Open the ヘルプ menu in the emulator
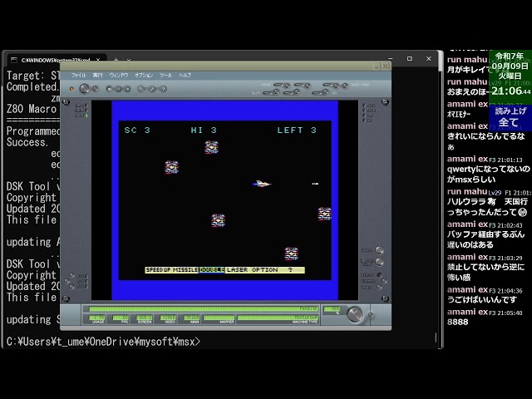The width and height of the screenshot is (532, 399). pyautogui.click(x=185, y=75)
